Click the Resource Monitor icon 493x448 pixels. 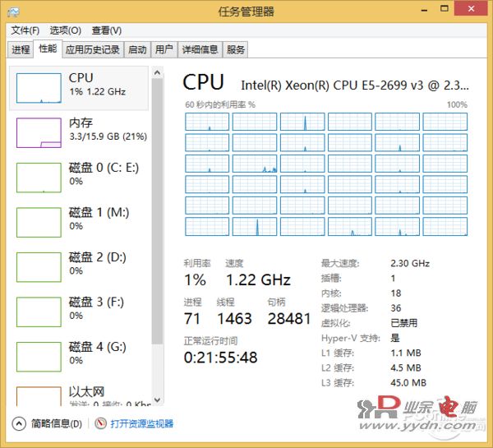(x=100, y=423)
